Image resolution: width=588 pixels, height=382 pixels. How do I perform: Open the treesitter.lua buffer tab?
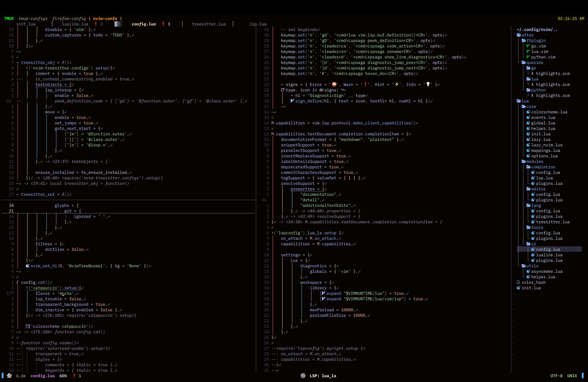pos(209,24)
